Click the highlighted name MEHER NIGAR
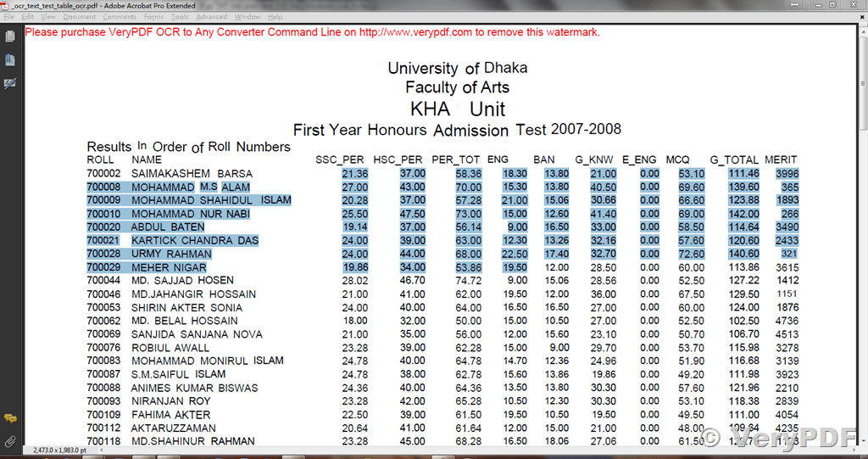Image resolution: width=868 pixels, height=459 pixels. [169, 267]
